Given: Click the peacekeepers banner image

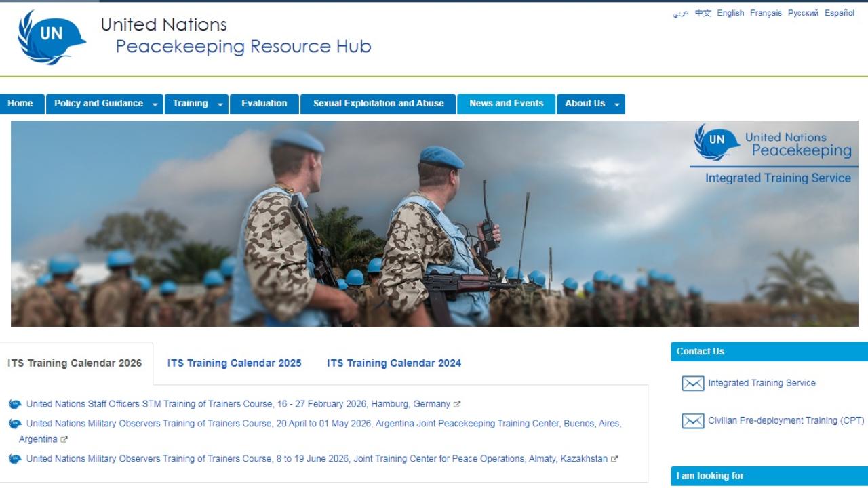Looking at the screenshot, I should point(435,224).
